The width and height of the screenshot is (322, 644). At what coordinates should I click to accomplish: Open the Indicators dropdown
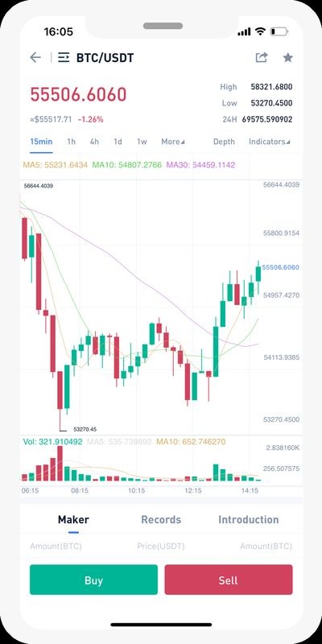pos(270,142)
